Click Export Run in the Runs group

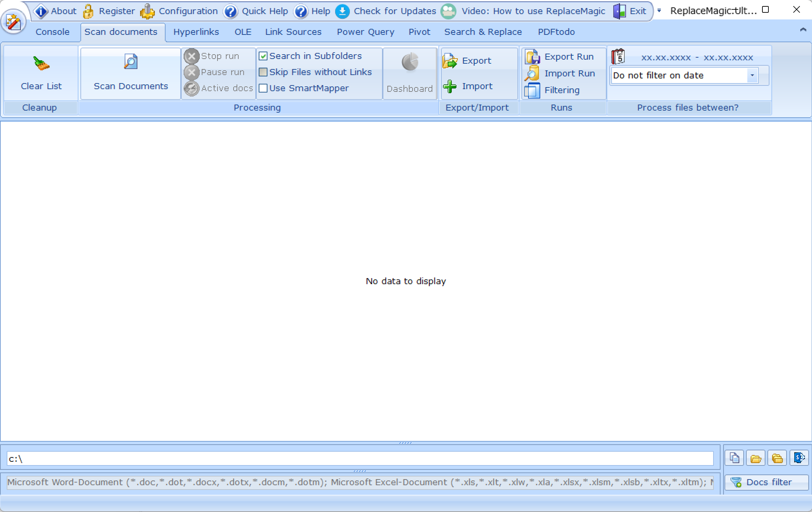point(559,57)
